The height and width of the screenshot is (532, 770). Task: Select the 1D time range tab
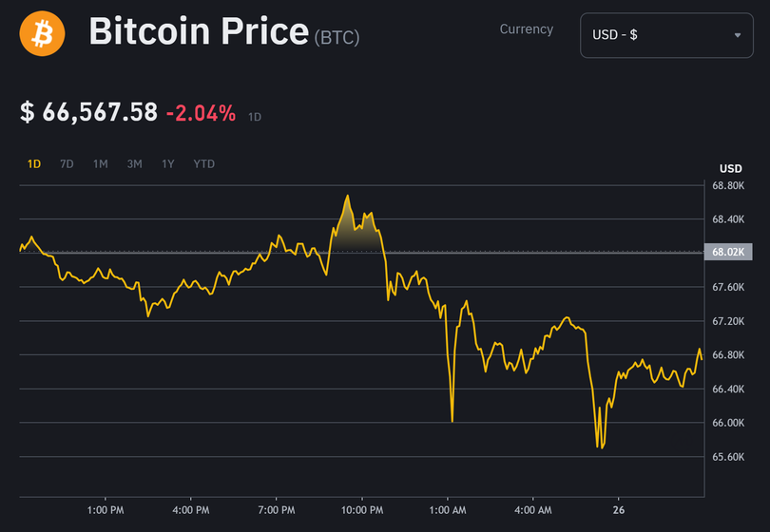tap(34, 163)
